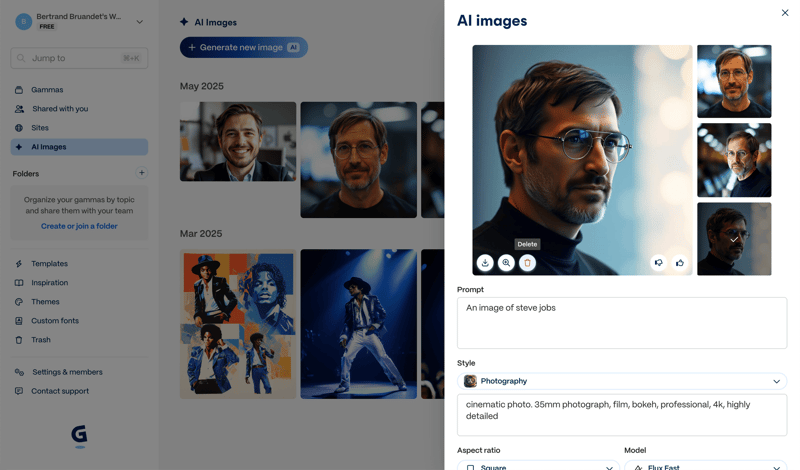
Task: Click Create or join a folder link
Action: pyautogui.click(x=79, y=226)
